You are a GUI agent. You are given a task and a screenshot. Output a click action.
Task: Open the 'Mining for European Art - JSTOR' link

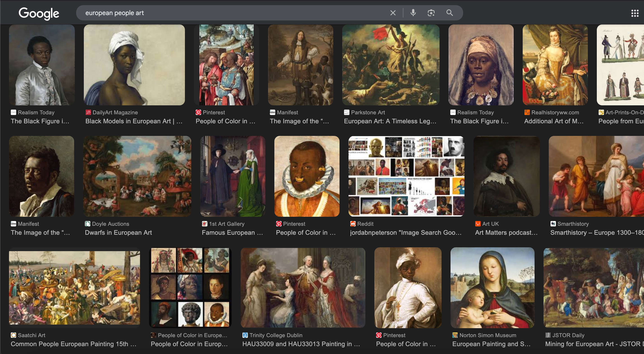pyautogui.click(x=594, y=344)
